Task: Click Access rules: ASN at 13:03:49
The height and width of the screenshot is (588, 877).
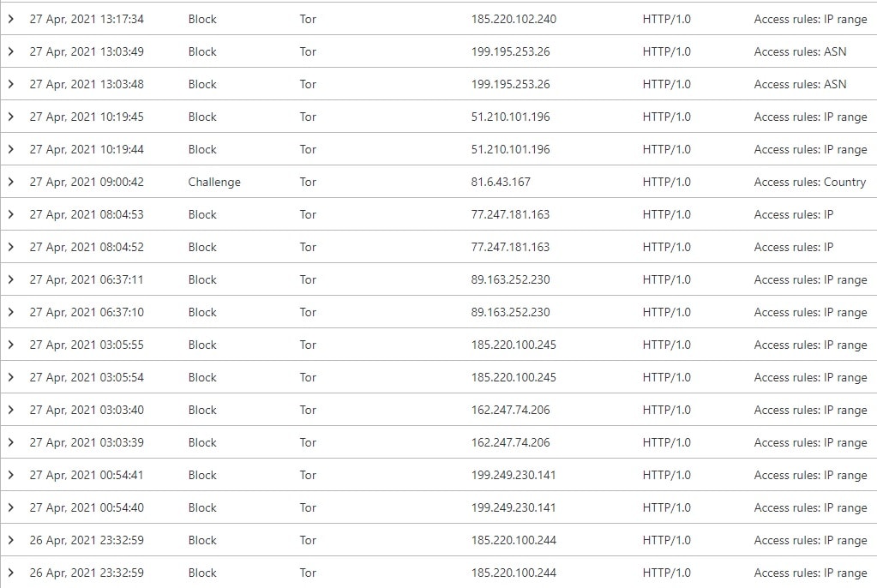Action: (x=801, y=51)
